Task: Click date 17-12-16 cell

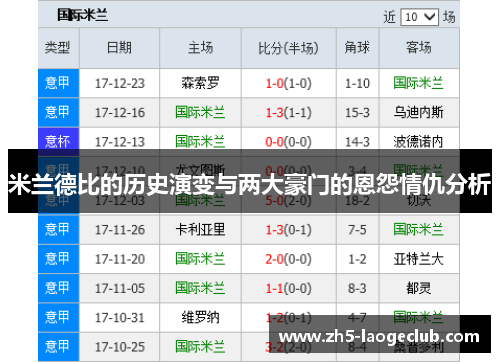Action: 120,113
